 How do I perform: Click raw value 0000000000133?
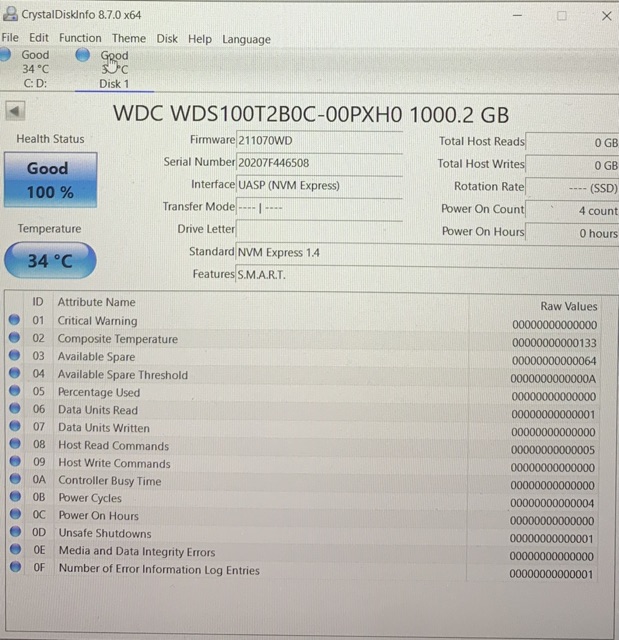[554, 343]
